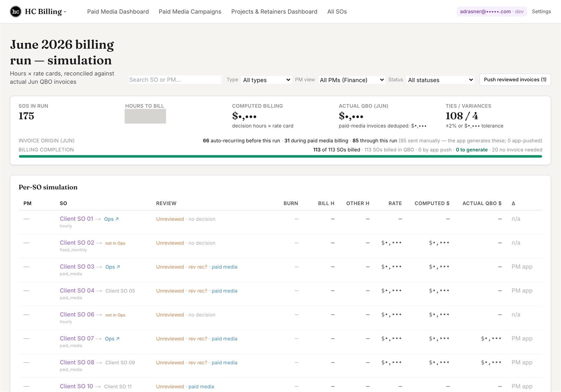561x392 pixels.
Task: Click the 175 SOs in run value
Action: 26,116
